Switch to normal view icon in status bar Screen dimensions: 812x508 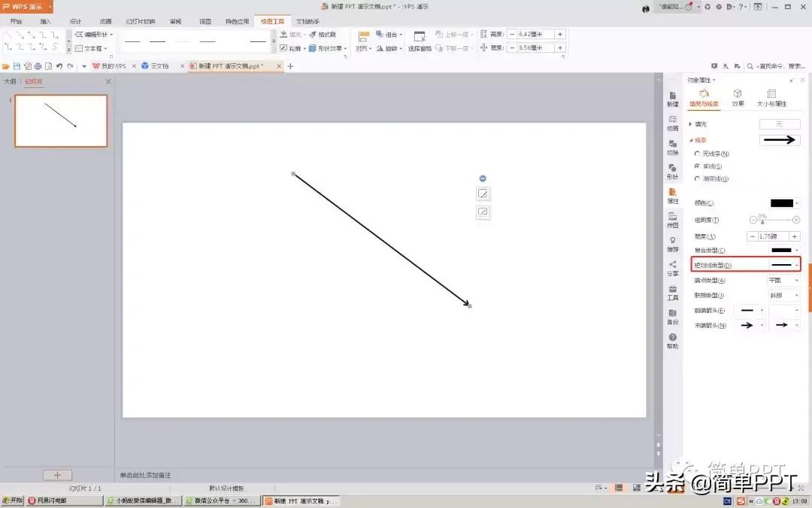click(x=618, y=488)
